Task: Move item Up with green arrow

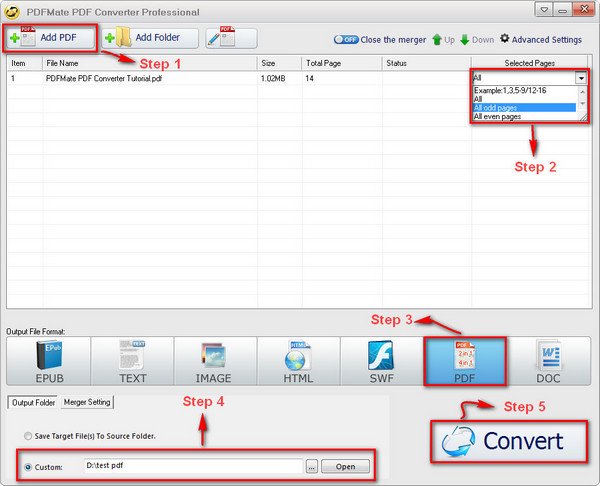Action: (443, 39)
